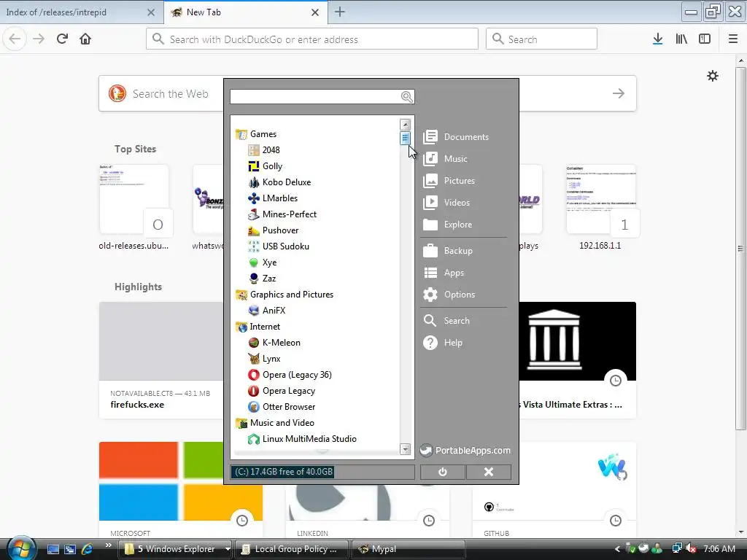Launch K-Meleon browser
Image resolution: width=747 pixels, height=560 pixels.
coord(274,343)
